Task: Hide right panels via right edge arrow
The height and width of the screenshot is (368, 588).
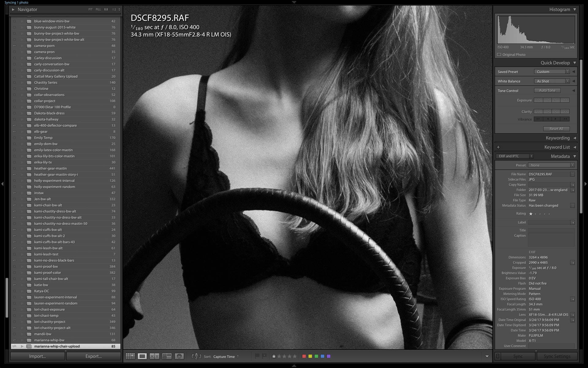Action: pos(586,184)
